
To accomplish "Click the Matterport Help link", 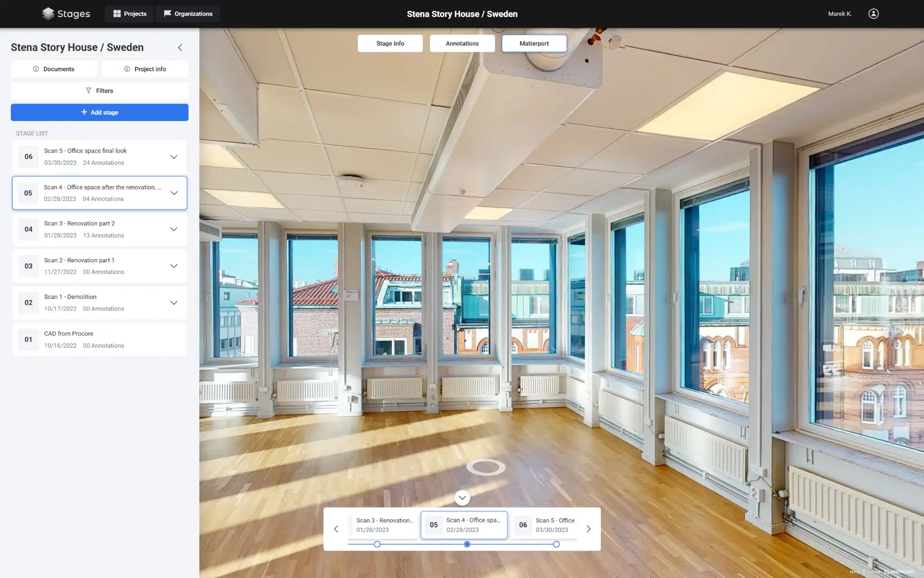I will 855,572.
